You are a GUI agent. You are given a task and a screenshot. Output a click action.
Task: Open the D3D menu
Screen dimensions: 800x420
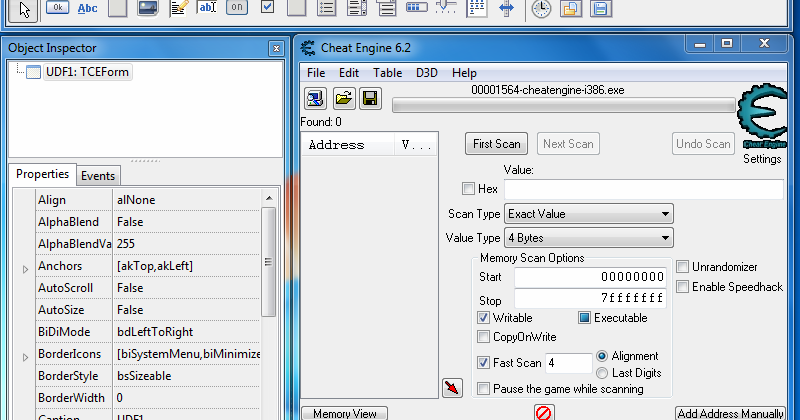pyautogui.click(x=427, y=73)
